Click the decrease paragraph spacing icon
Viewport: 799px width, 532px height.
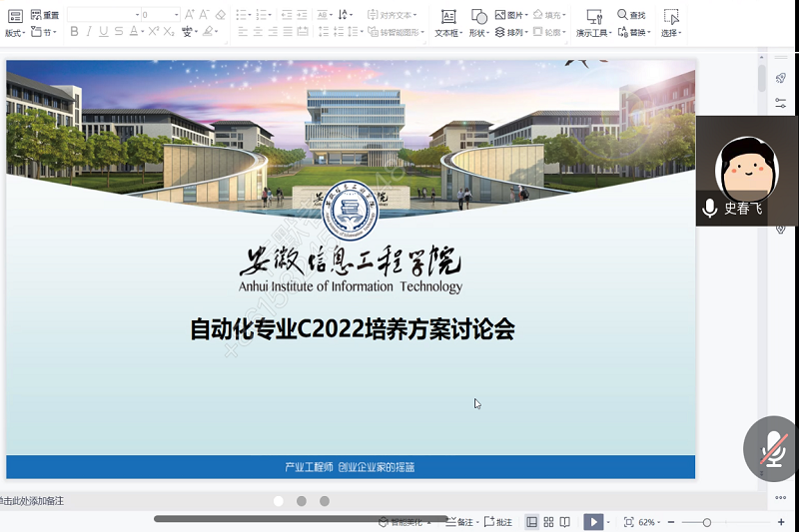coord(339,32)
